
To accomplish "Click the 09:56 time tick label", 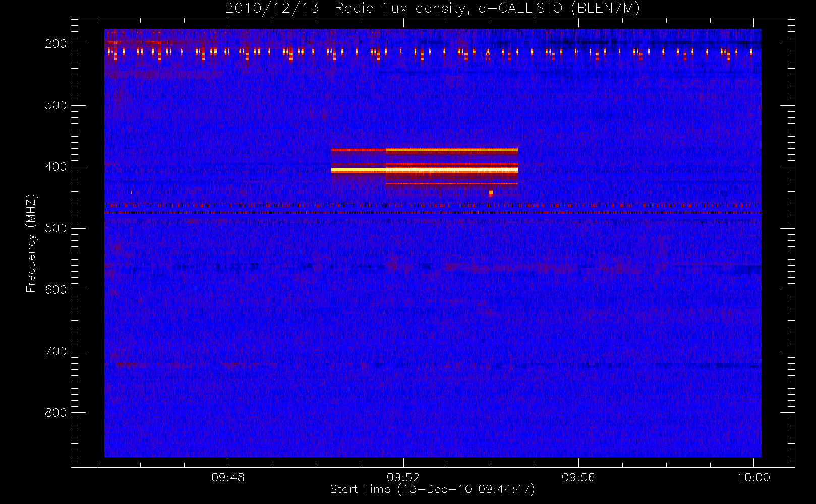I will pyautogui.click(x=578, y=477).
